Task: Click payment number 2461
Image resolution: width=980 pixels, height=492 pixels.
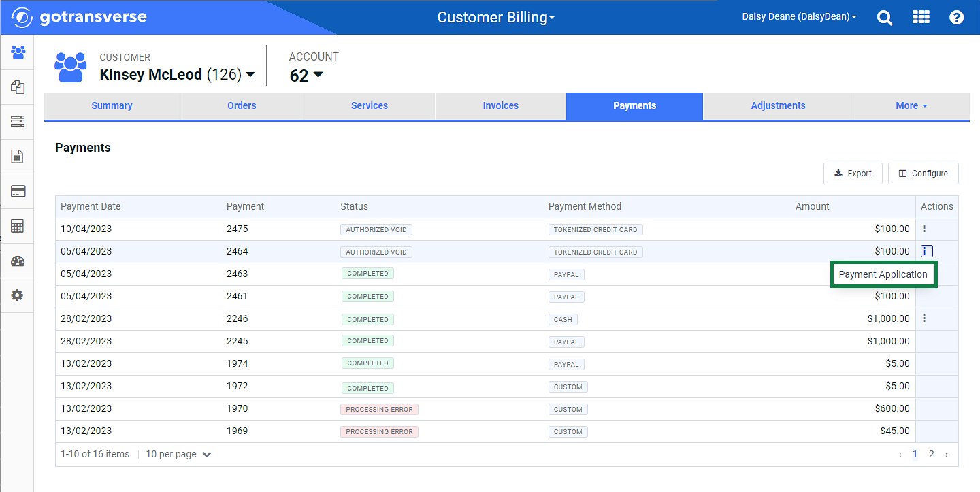Action: click(238, 296)
